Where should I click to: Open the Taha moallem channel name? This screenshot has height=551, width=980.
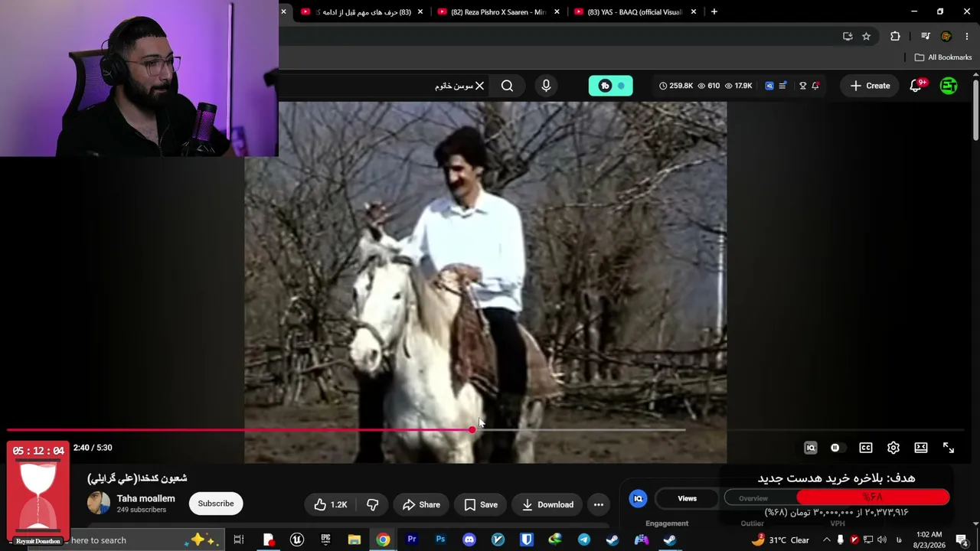point(145,498)
